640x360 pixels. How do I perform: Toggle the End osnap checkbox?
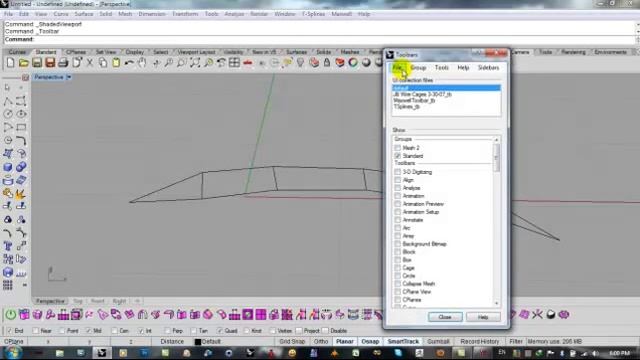click(x=9, y=331)
